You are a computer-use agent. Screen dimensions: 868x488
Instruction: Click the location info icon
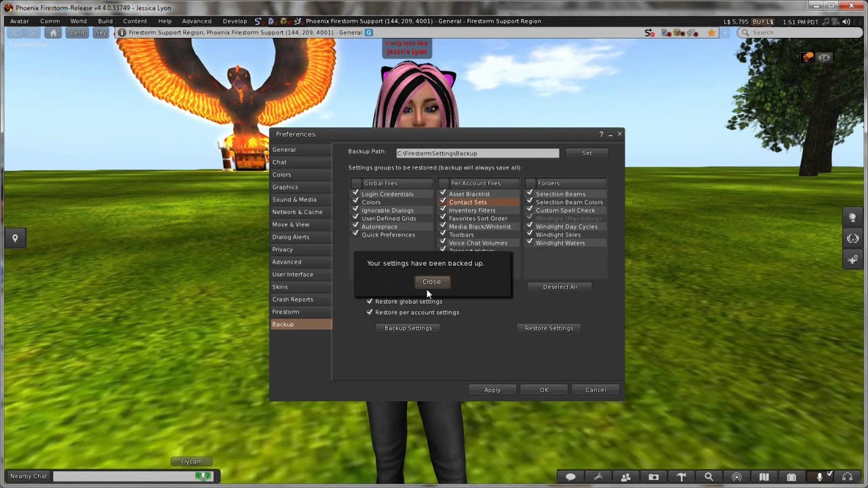pyautogui.click(x=122, y=33)
